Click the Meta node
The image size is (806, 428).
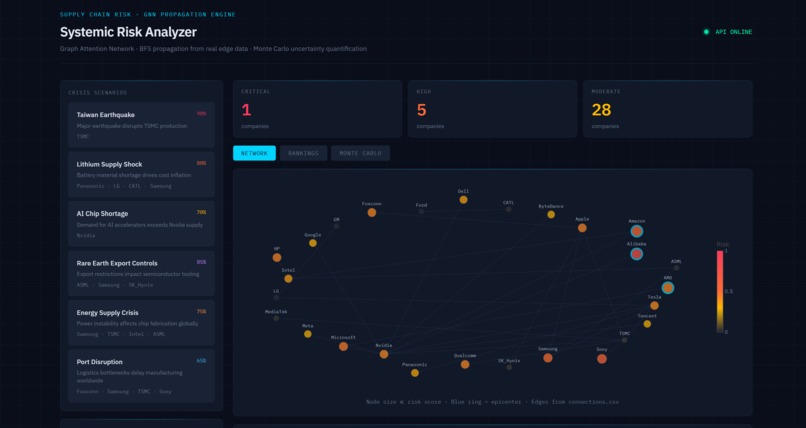308,334
